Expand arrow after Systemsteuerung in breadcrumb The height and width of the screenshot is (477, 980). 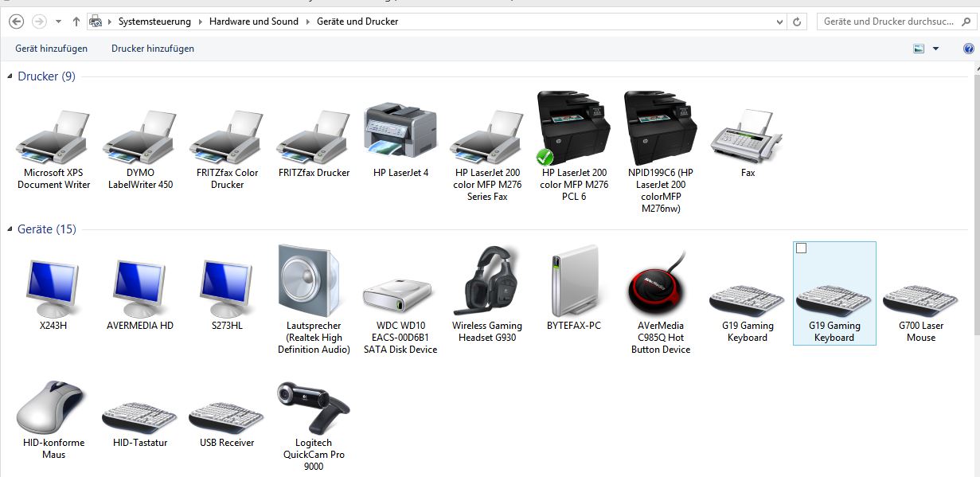tap(201, 22)
